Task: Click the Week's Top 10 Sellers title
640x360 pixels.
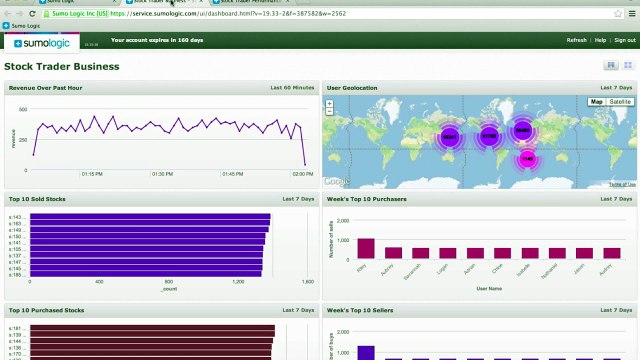Action: point(360,310)
